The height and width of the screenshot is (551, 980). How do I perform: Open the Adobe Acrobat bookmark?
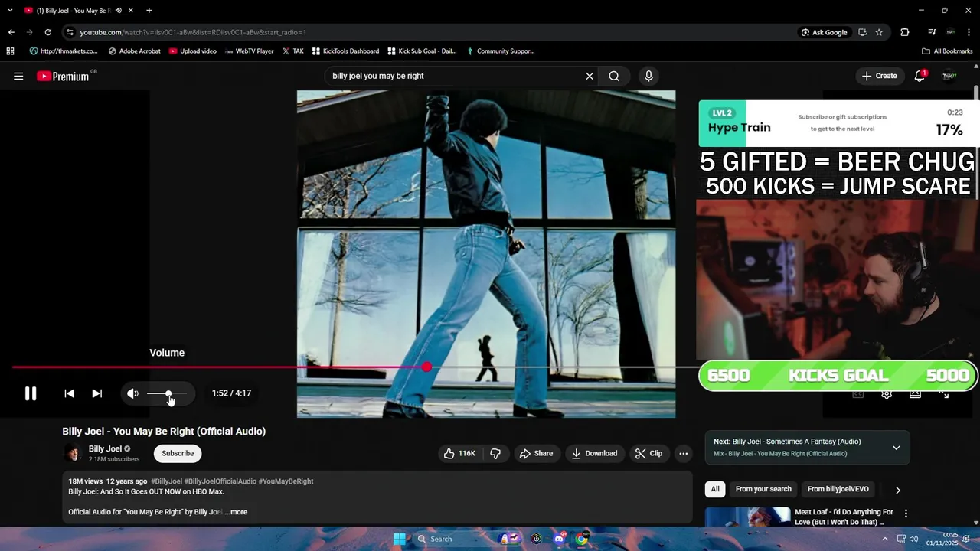(x=135, y=51)
